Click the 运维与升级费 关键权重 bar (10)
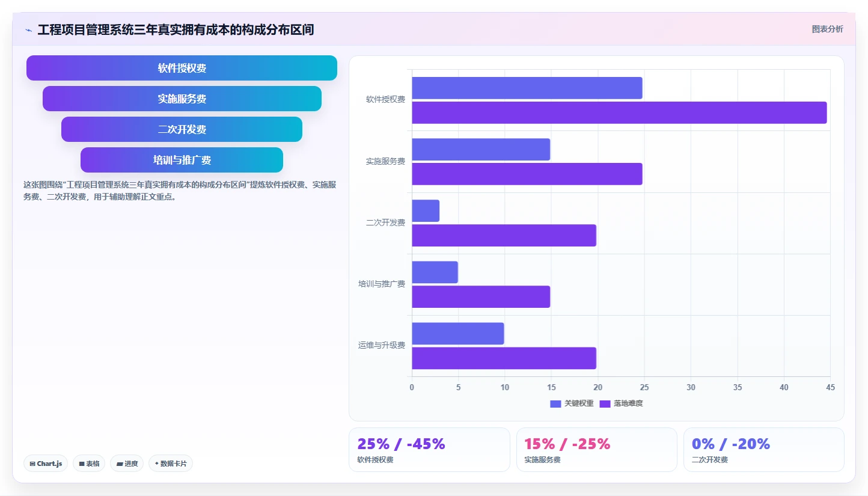The height and width of the screenshot is (496, 868). click(458, 333)
